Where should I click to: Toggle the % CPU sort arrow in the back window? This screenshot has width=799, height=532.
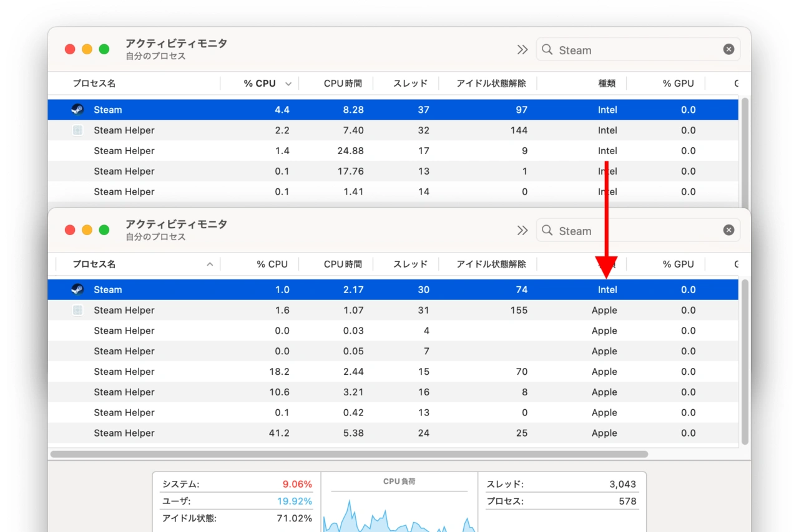288,84
